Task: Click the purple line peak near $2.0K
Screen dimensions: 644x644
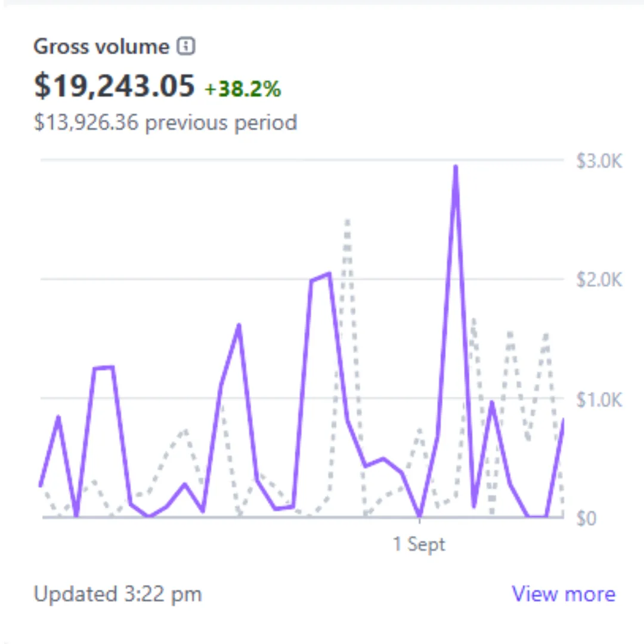Action: 329,274
